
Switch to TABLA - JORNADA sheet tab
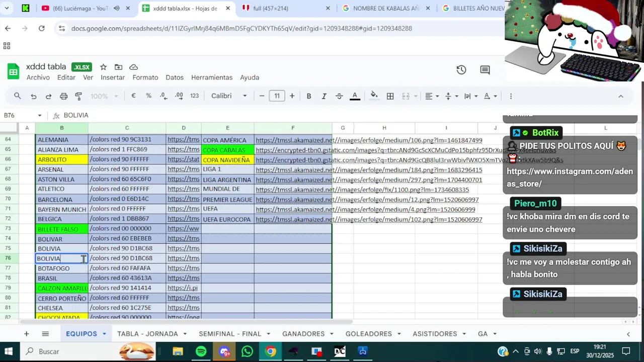[x=147, y=334]
